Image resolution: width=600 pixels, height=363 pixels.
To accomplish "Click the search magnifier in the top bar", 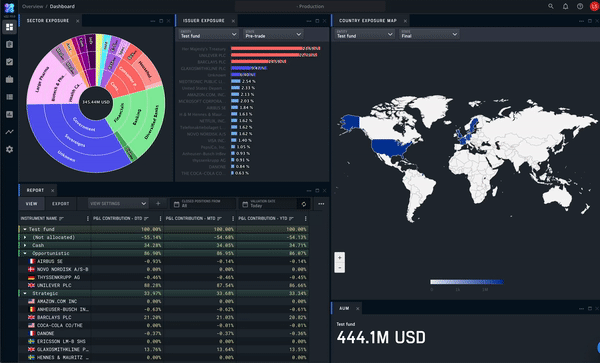I will [x=551, y=7].
